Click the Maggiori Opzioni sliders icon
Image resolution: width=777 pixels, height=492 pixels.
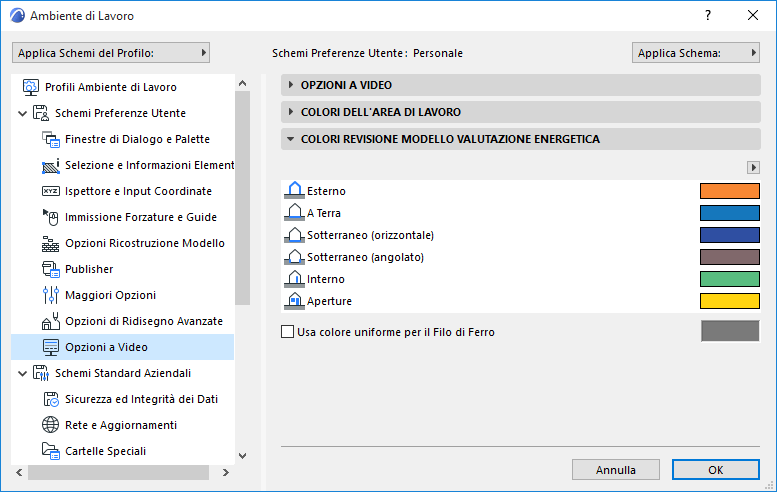click(x=51, y=295)
